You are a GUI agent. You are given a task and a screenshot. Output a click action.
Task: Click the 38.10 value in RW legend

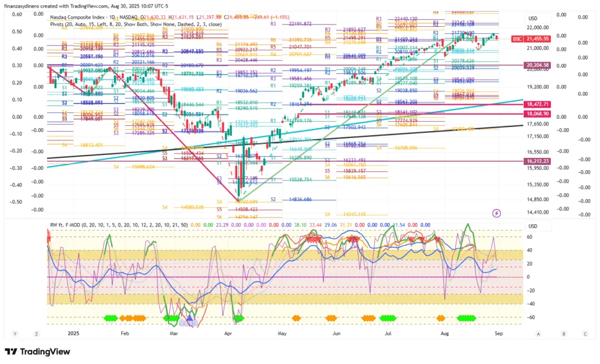pos(300,225)
